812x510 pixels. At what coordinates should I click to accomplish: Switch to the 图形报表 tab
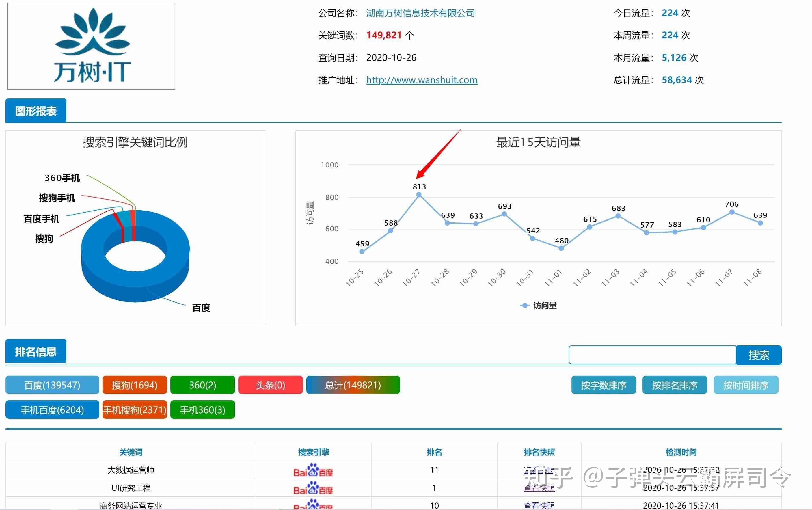36,111
